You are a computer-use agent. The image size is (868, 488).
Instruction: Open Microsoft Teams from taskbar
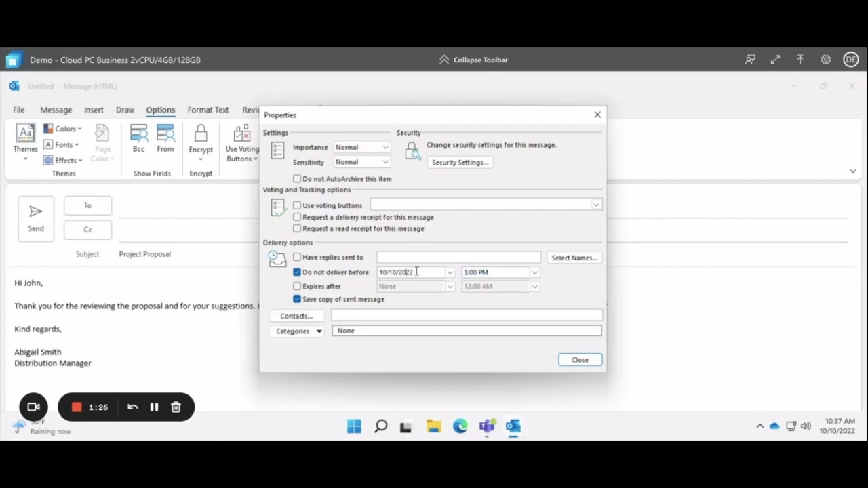pyautogui.click(x=486, y=426)
